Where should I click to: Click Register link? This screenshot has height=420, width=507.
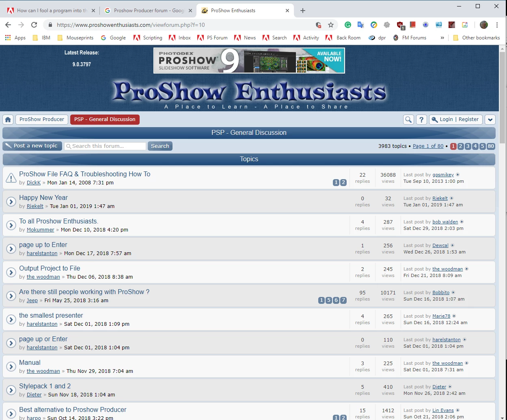pyautogui.click(x=468, y=119)
